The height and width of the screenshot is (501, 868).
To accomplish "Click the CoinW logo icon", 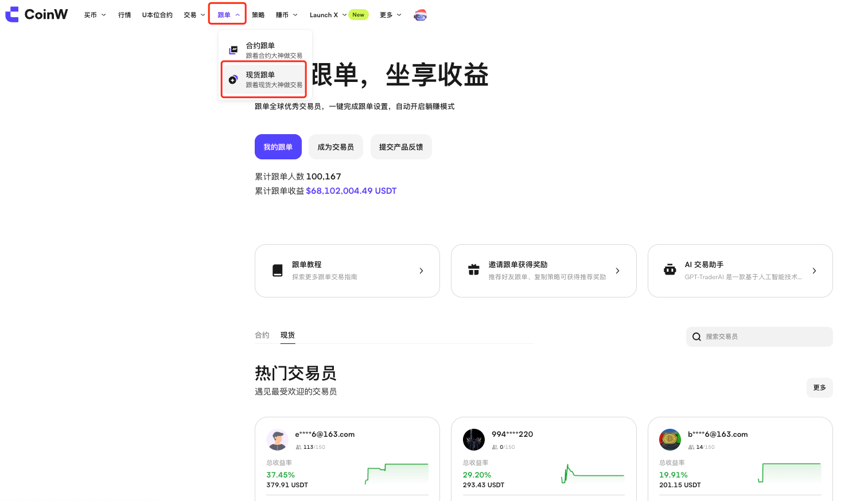I will pyautogui.click(x=12, y=14).
